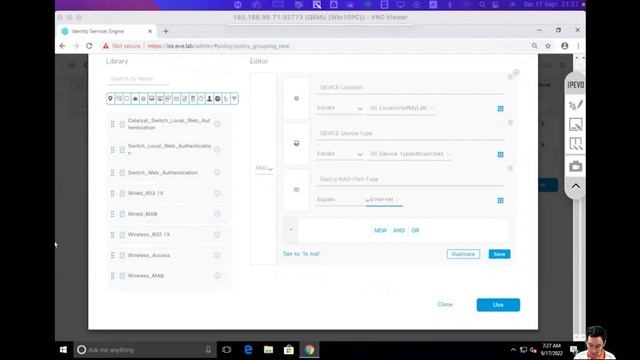Screen dimensions: 640x360
Task: Click the AND link to add condition
Action: click(399, 231)
